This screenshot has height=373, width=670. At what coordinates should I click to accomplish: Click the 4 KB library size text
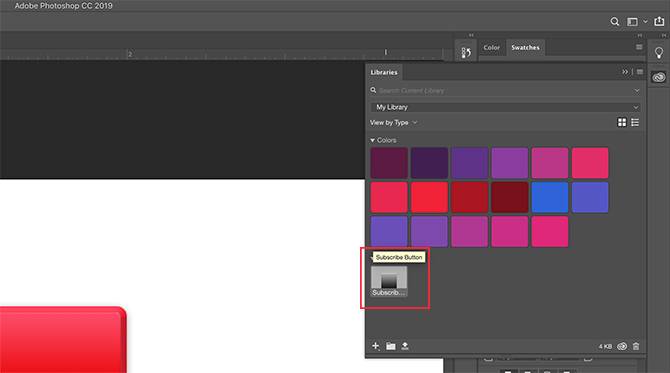(605, 347)
